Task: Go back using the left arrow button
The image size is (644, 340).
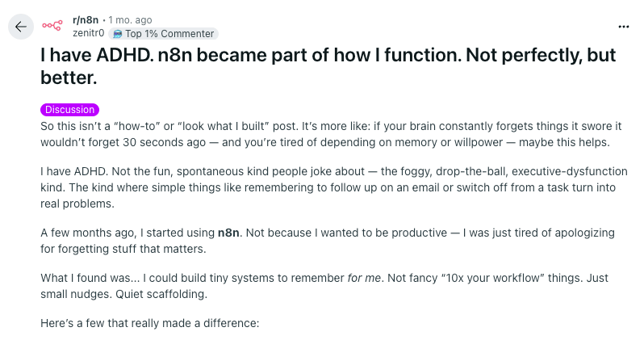Action: click(20, 27)
